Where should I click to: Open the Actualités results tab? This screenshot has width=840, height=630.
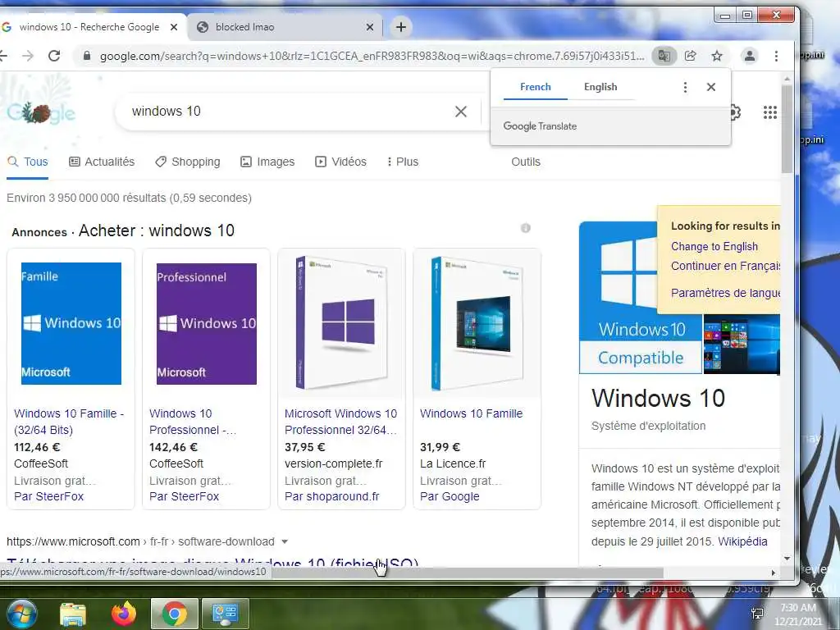[102, 162]
